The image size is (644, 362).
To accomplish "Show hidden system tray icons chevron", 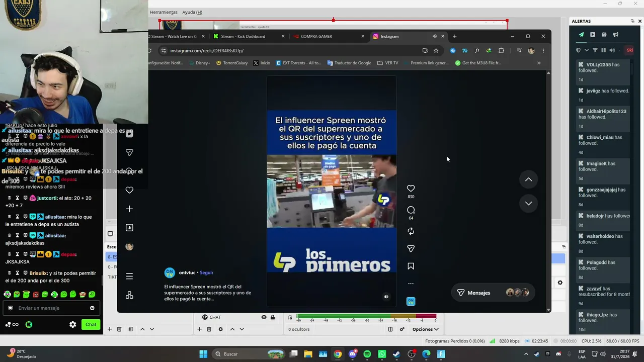I will click(526, 354).
